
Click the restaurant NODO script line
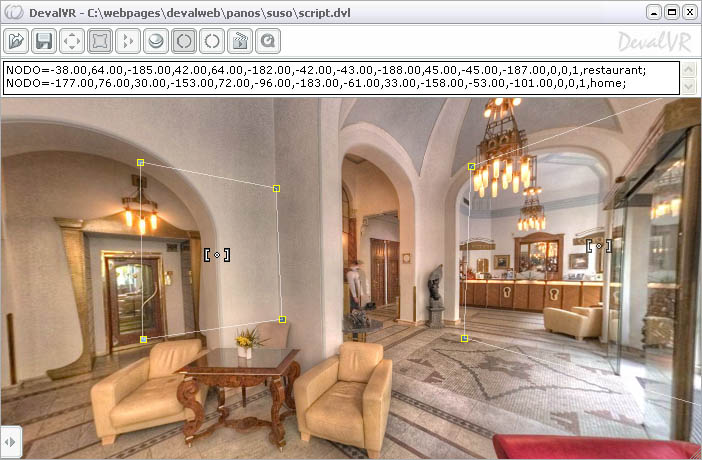[326, 70]
